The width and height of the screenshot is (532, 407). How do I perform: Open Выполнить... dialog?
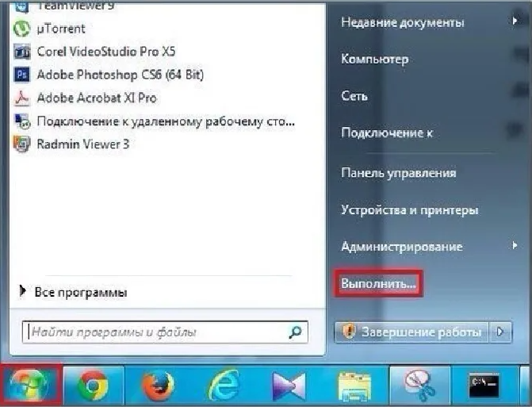[x=379, y=283]
